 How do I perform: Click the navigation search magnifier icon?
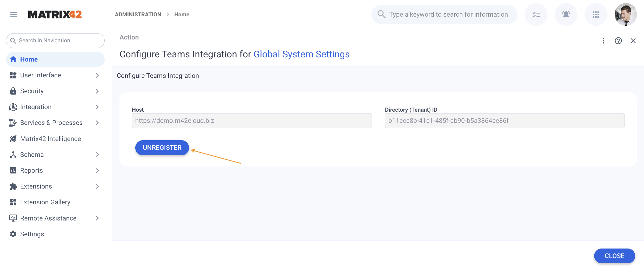click(13, 41)
